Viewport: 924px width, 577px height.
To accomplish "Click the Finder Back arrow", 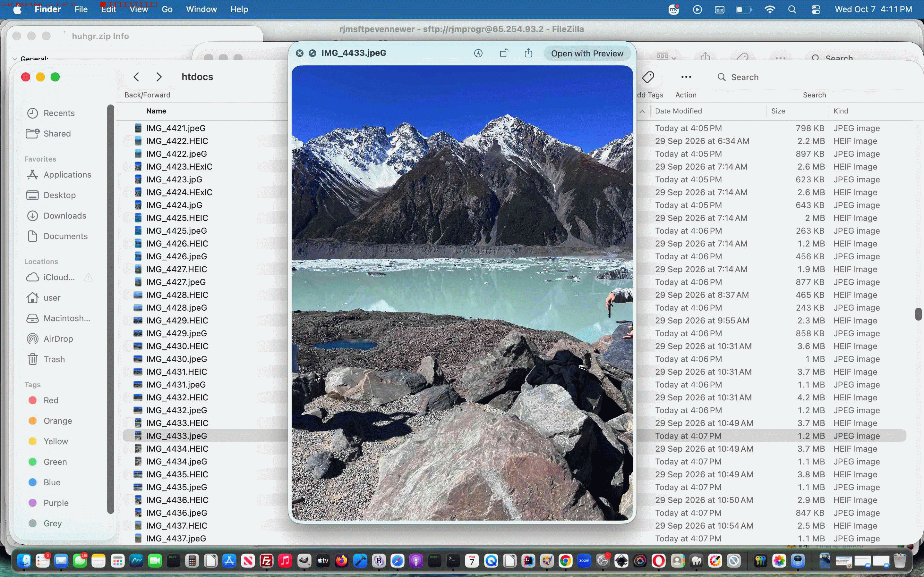I will 136,77.
